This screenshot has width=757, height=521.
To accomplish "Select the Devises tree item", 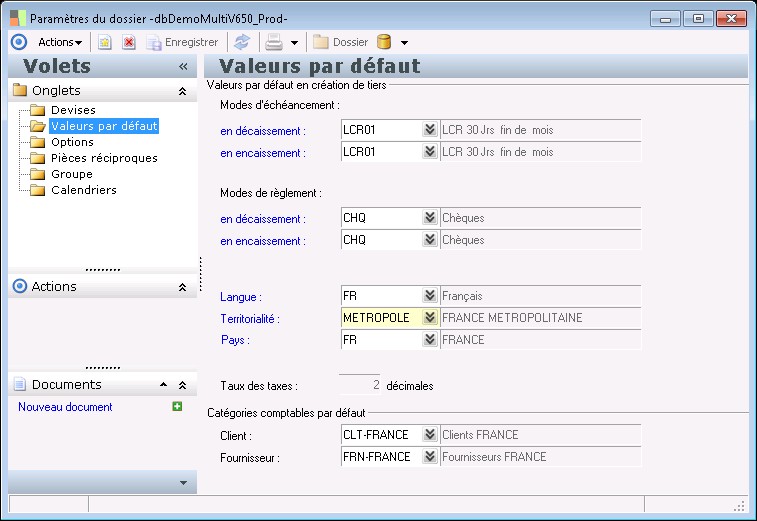I will tap(73, 110).
